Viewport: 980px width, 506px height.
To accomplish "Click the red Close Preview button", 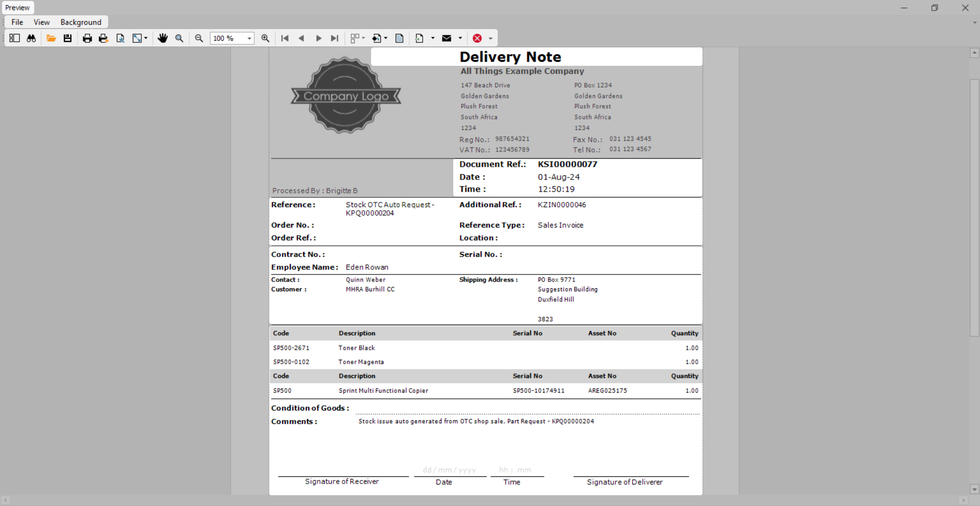I will point(477,38).
